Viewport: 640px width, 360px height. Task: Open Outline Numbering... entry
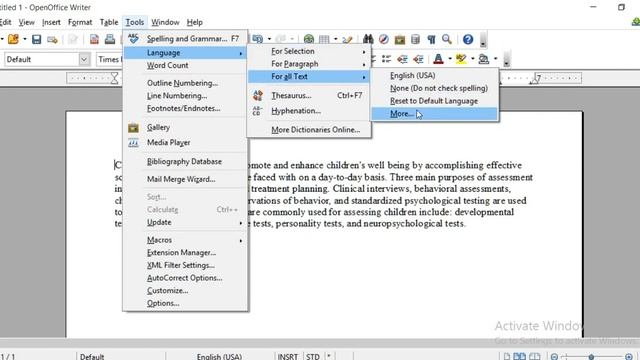click(x=185, y=83)
